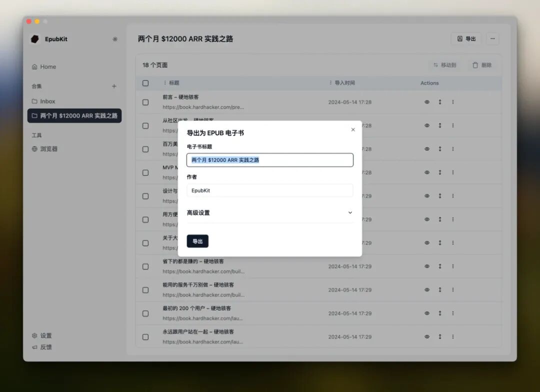Click the 作者 author input field
Viewport: 540px width, 392px height.
pyautogui.click(x=269, y=190)
